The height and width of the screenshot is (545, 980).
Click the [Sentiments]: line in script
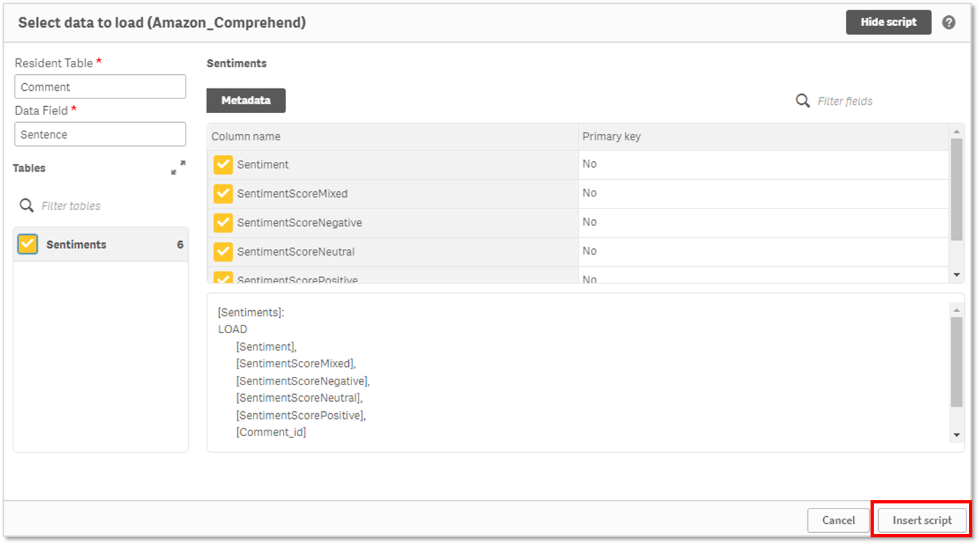click(x=251, y=312)
